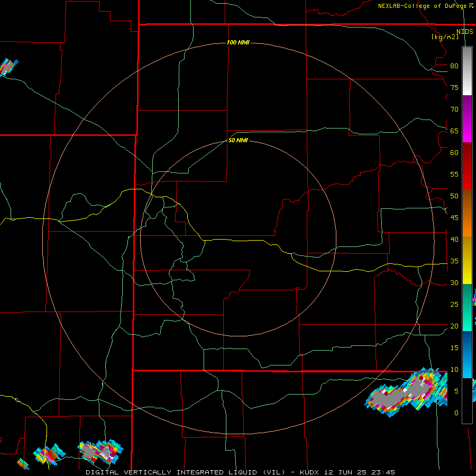This screenshot has width=476, height=476.
Task: Select the 15 value on the color scale
Action: pyautogui.click(x=454, y=348)
